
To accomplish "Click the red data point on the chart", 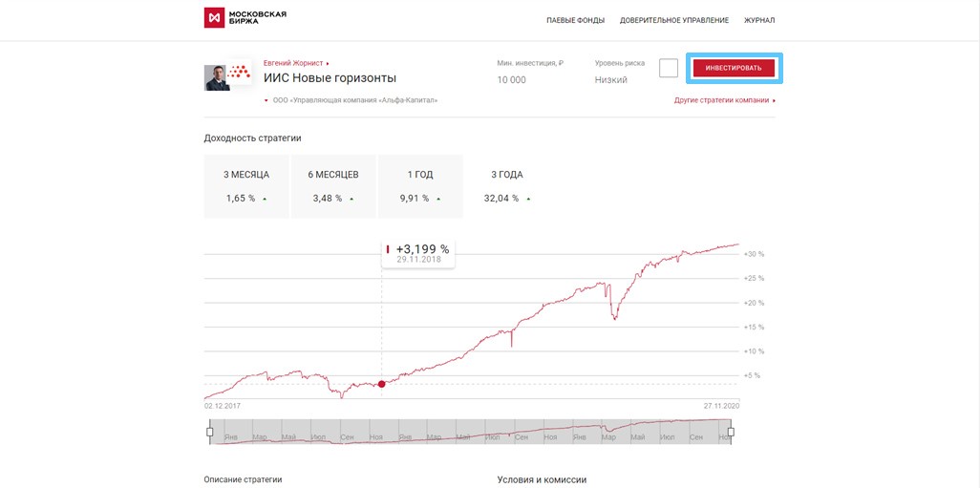I will 381,384.
